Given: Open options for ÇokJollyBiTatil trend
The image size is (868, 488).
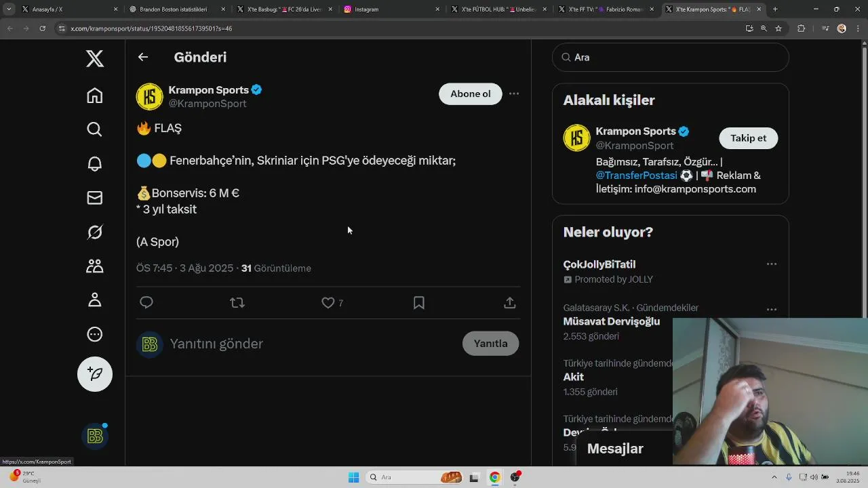Looking at the screenshot, I should click(772, 264).
